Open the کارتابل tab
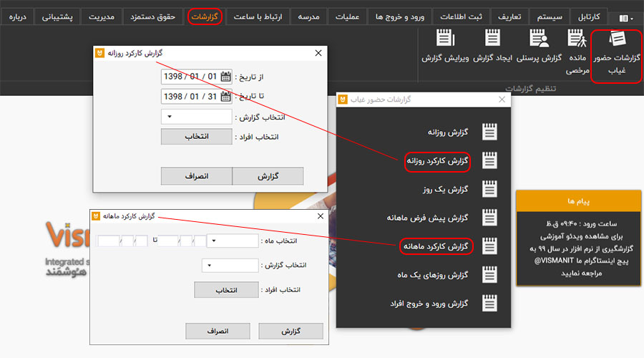 589,17
